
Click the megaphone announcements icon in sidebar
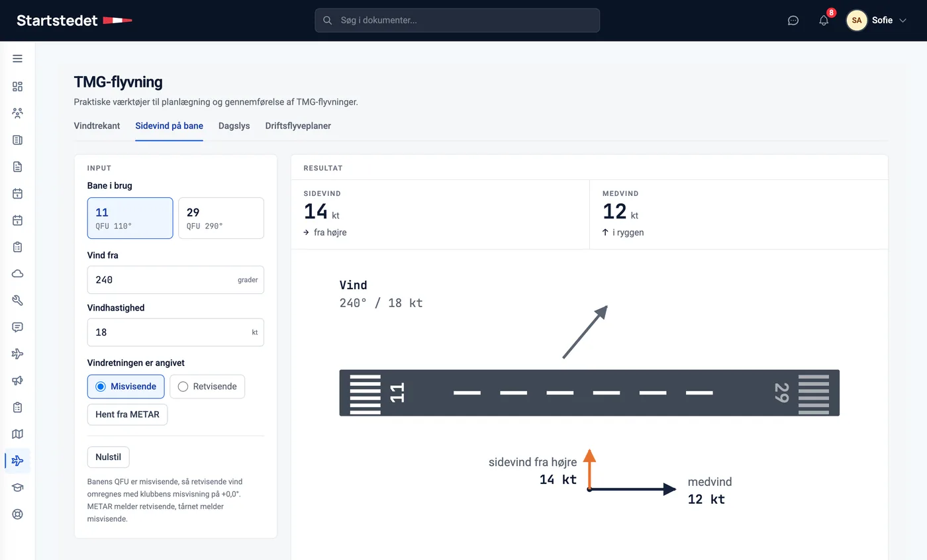17,381
